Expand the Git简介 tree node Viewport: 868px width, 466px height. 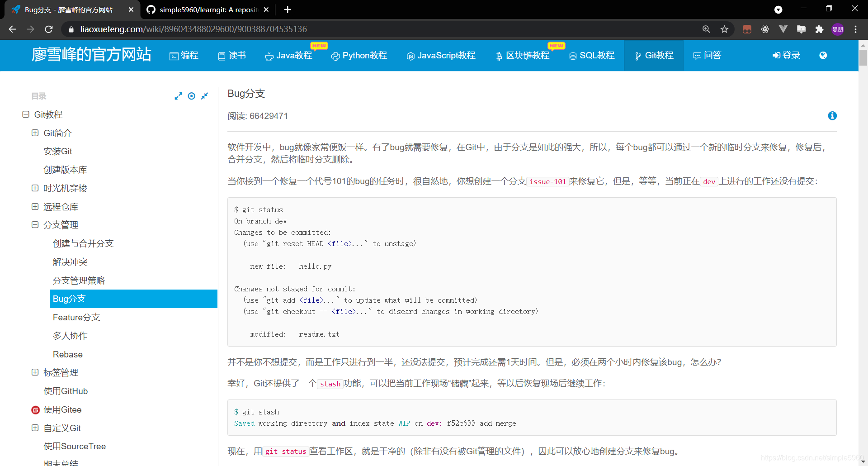pyautogui.click(x=35, y=133)
